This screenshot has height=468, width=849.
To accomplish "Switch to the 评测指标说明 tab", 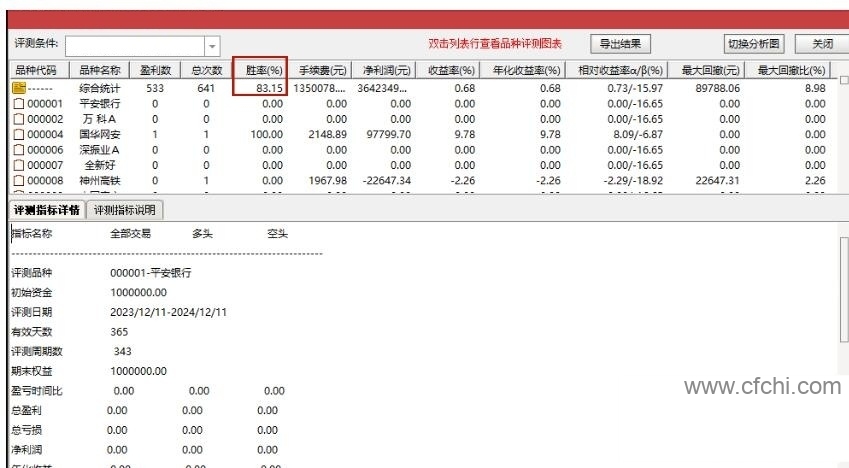I will [125, 210].
